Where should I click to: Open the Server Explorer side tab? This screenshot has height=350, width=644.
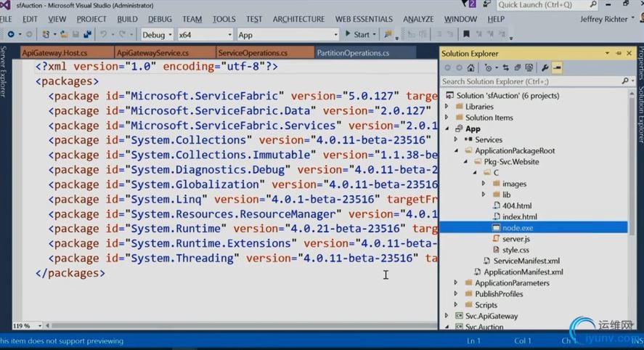(x=4, y=71)
